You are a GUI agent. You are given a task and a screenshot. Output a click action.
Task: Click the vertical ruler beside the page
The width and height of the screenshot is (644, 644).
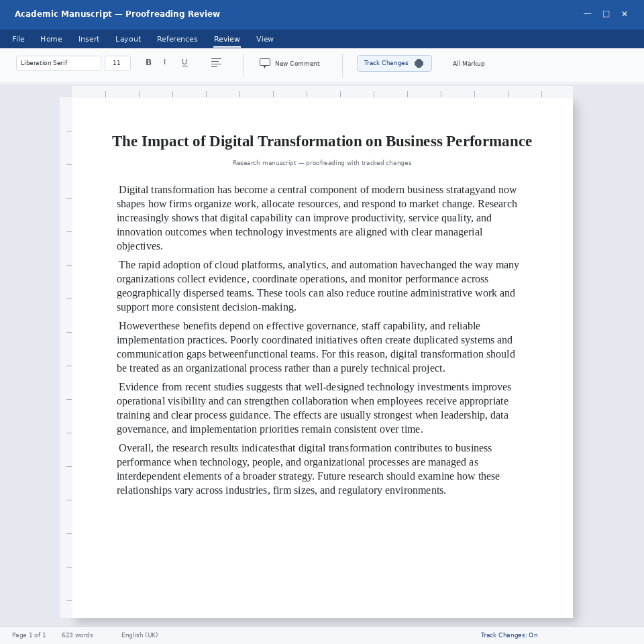(x=66, y=358)
